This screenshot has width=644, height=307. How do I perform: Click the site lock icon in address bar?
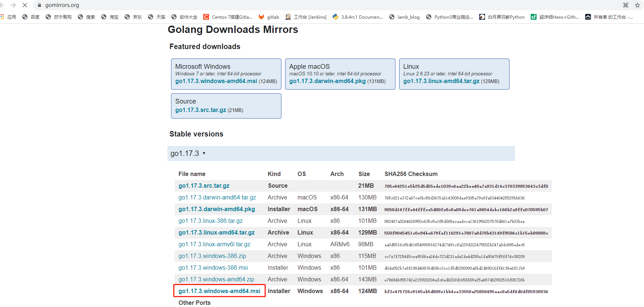coord(39,5)
